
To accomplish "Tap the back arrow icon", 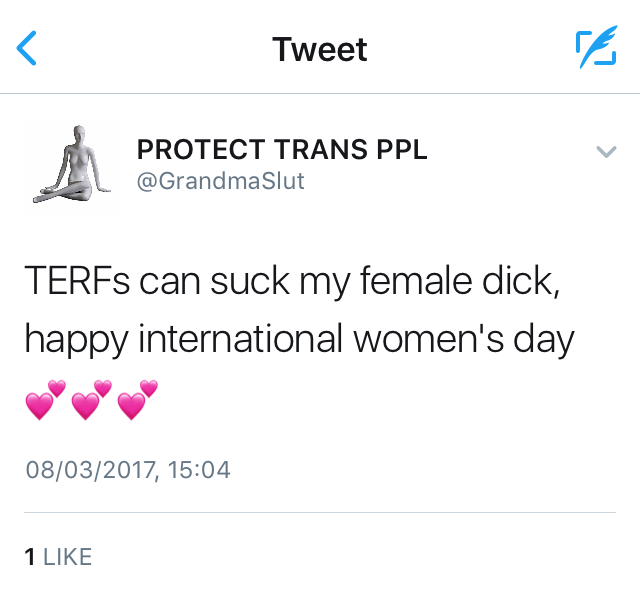I will click(x=28, y=48).
